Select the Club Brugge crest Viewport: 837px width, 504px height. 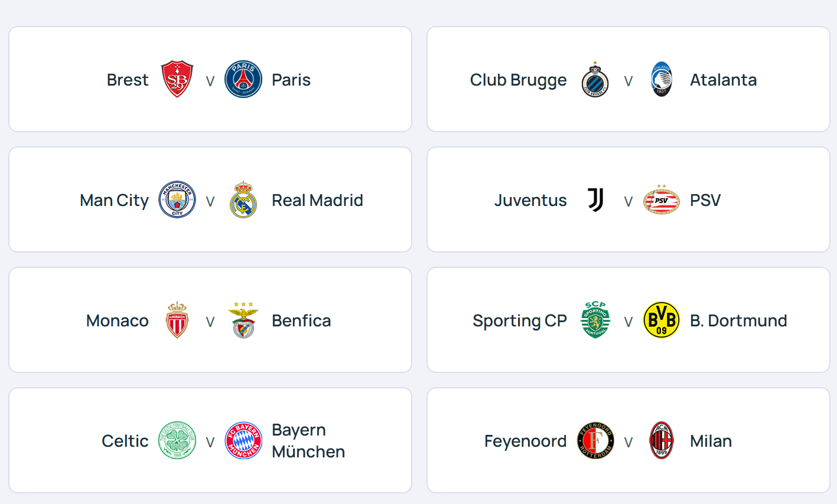pos(595,79)
